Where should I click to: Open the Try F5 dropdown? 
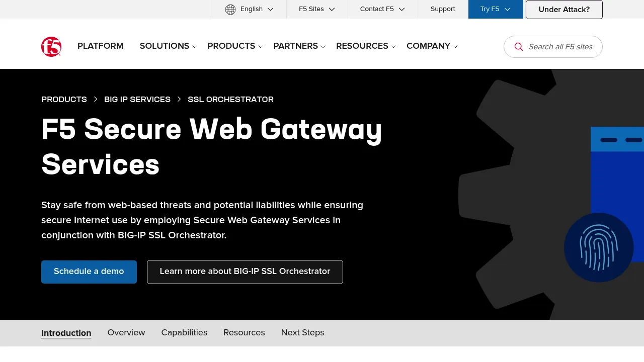[496, 9]
